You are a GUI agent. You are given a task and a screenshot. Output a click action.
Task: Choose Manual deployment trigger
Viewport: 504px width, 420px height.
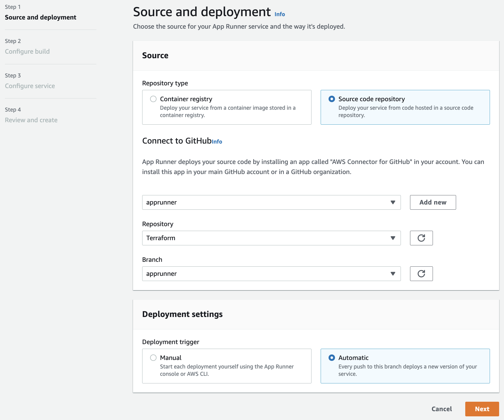pos(153,358)
